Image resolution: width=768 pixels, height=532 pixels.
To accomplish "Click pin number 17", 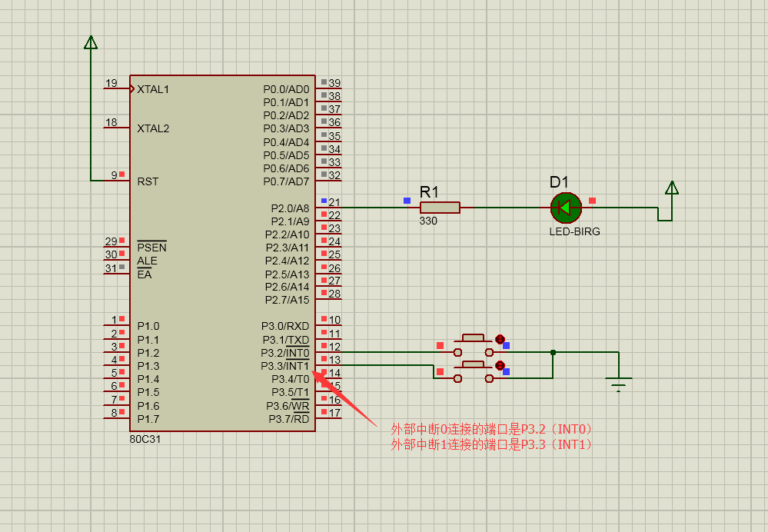I will [x=334, y=413].
